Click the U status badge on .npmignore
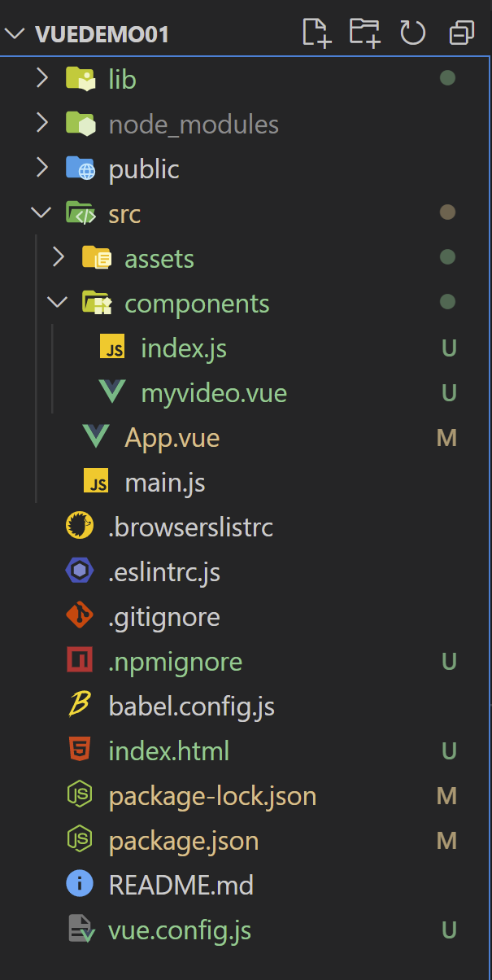The height and width of the screenshot is (980, 492). pos(448,661)
